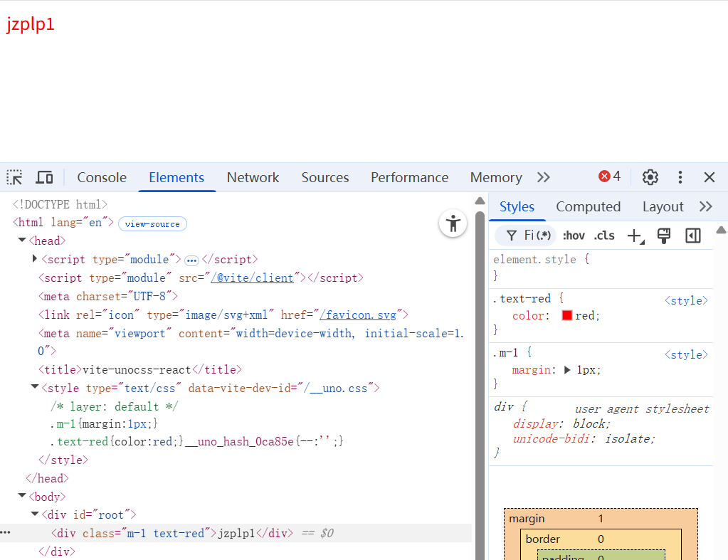Expand the script type module node
Viewport: 728px width, 560px height.
34,258
